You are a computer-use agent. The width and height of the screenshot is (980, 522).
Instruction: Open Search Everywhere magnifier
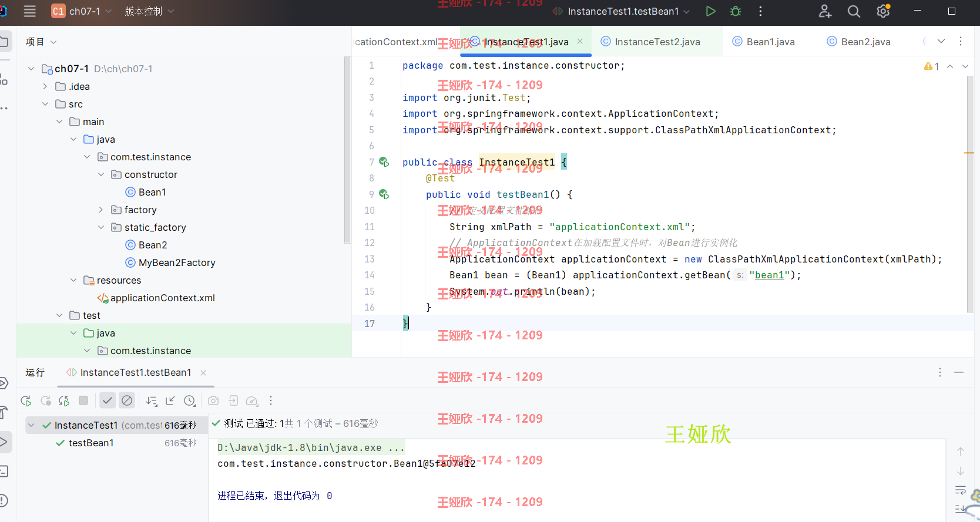click(854, 11)
